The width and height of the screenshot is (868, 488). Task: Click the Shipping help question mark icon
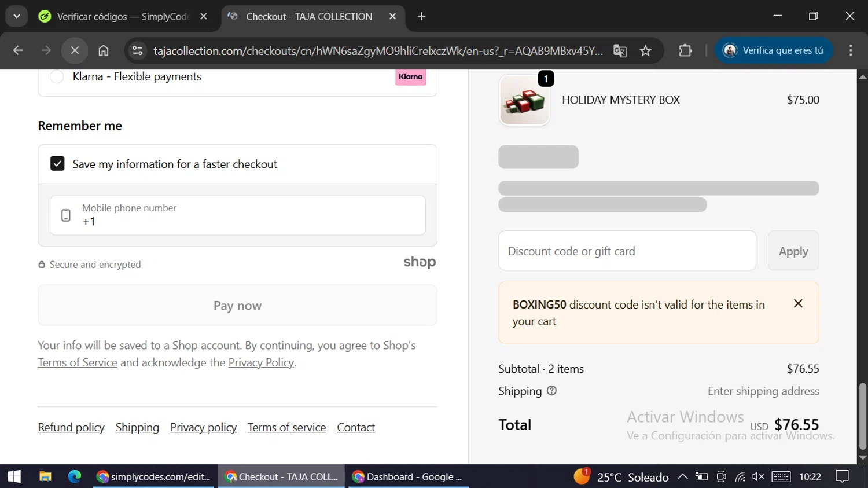[551, 391]
